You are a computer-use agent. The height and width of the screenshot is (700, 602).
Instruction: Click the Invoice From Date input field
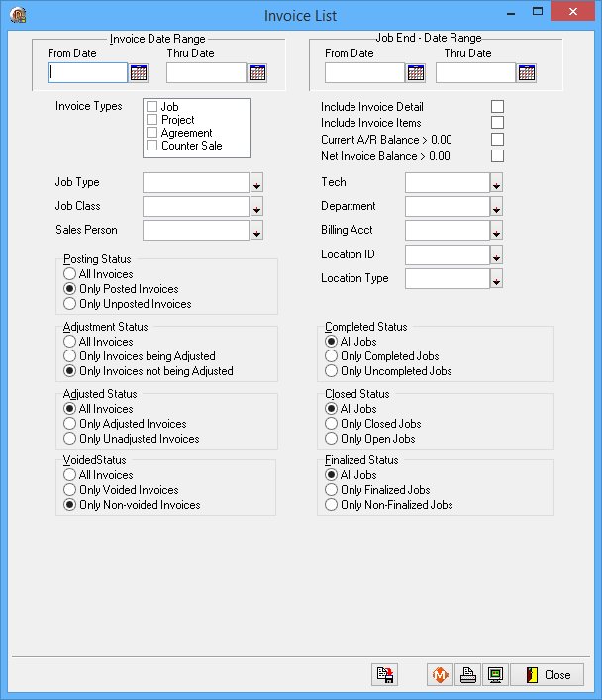click(88, 72)
